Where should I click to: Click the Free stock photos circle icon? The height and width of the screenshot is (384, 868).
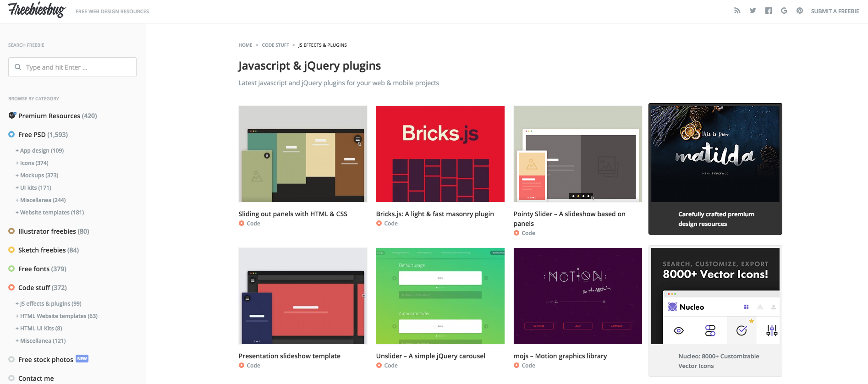point(11,359)
